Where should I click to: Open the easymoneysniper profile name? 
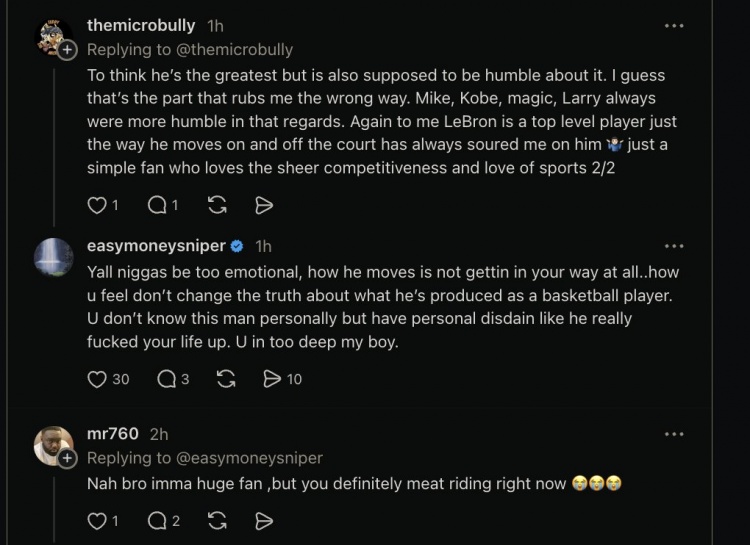click(x=156, y=245)
